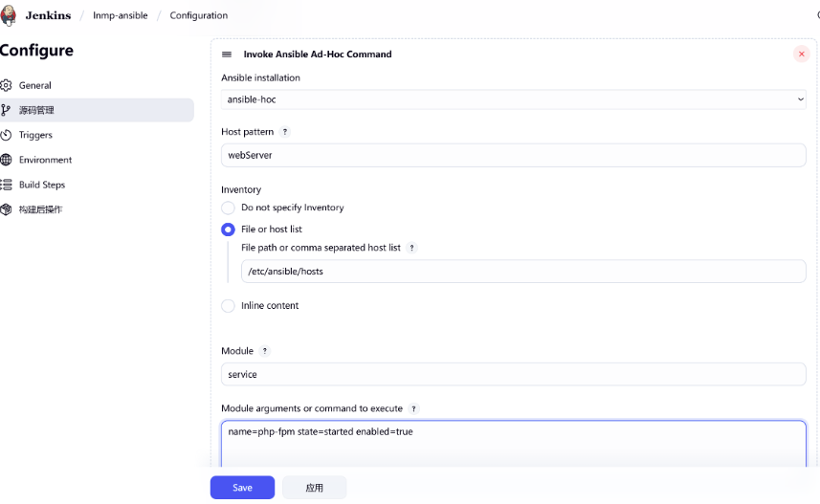Click the Environment globe icon
Viewport: 820px width, 504px height.
(x=6, y=160)
